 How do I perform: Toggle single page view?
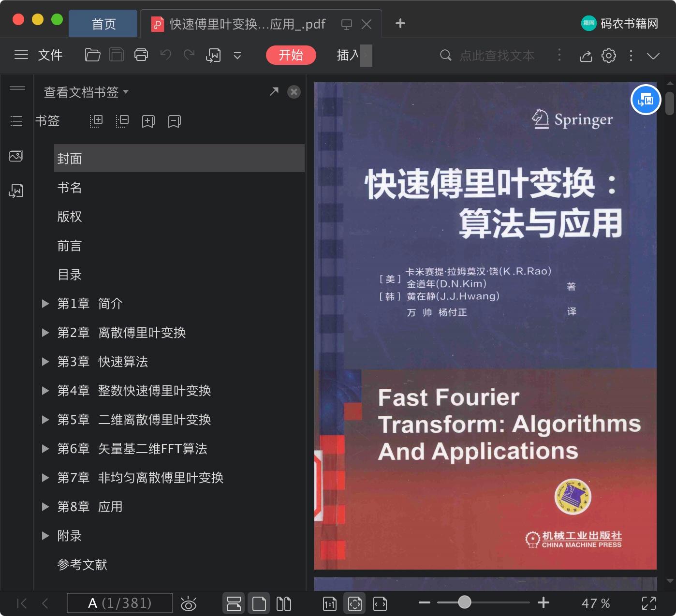259,603
